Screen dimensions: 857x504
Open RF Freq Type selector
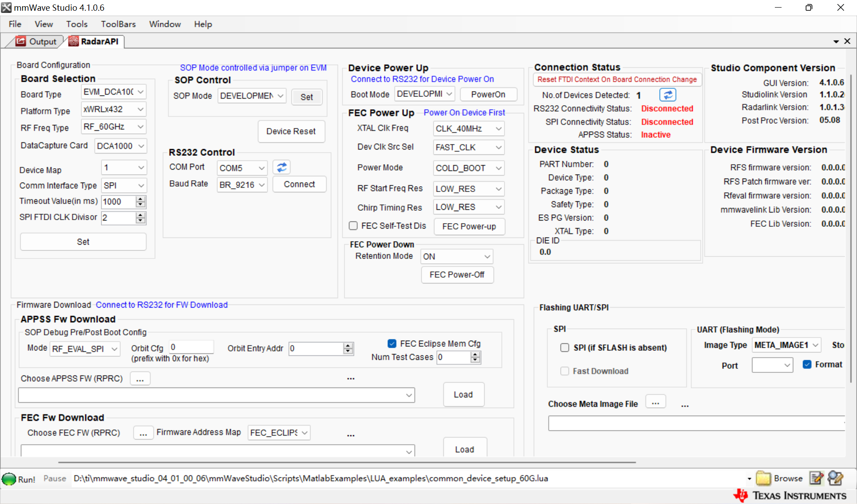point(114,127)
